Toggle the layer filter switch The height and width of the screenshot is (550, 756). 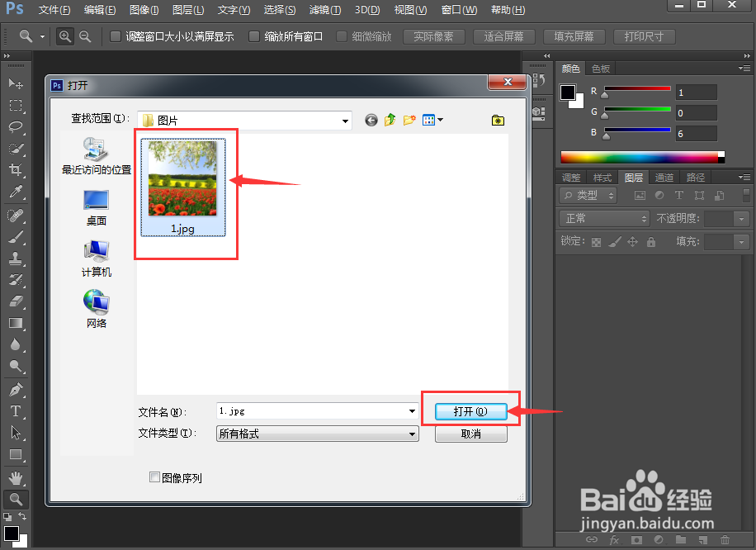(746, 195)
